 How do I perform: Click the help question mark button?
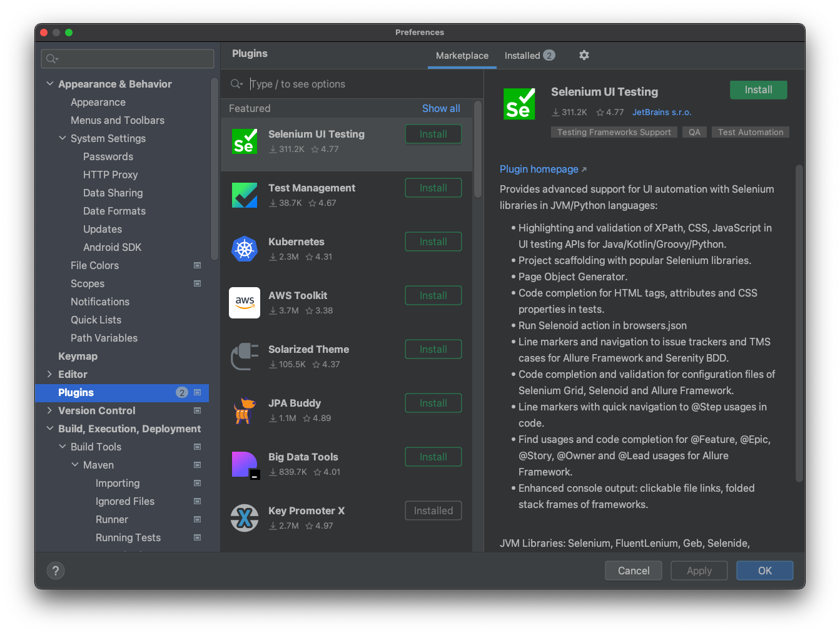coord(56,571)
